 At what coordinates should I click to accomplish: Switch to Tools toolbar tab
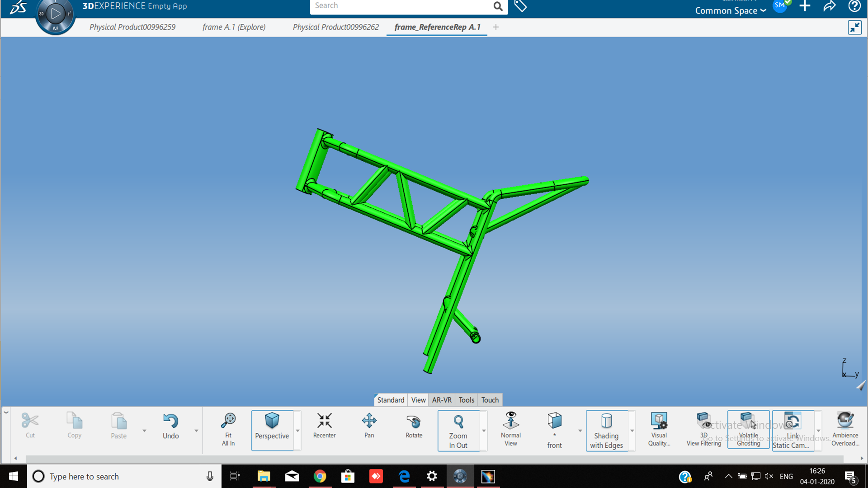[466, 400]
